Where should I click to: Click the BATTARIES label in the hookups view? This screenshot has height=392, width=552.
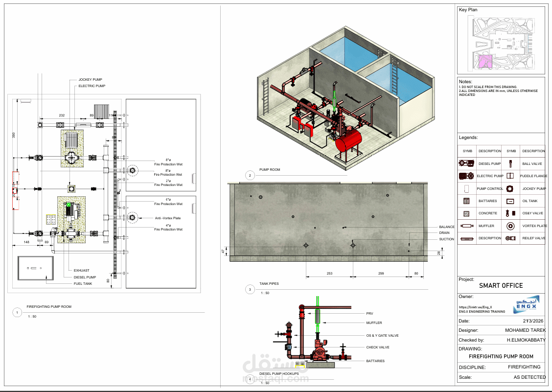coord(375,361)
